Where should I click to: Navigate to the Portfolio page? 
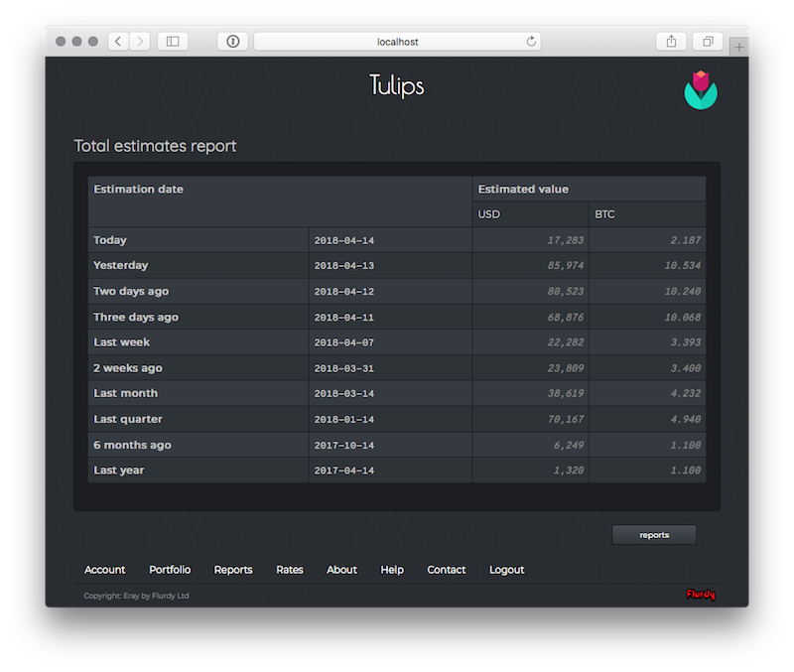pyautogui.click(x=170, y=570)
